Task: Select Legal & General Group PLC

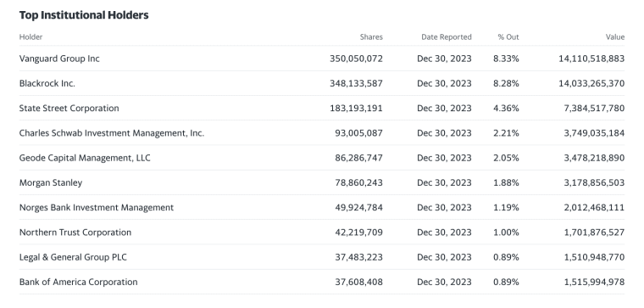Action: (x=73, y=257)
